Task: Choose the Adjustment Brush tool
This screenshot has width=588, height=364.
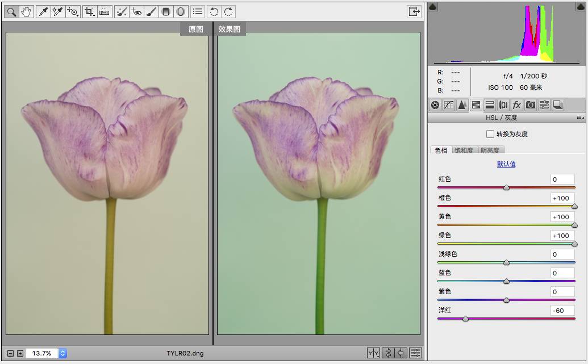Action: (152, 11)
